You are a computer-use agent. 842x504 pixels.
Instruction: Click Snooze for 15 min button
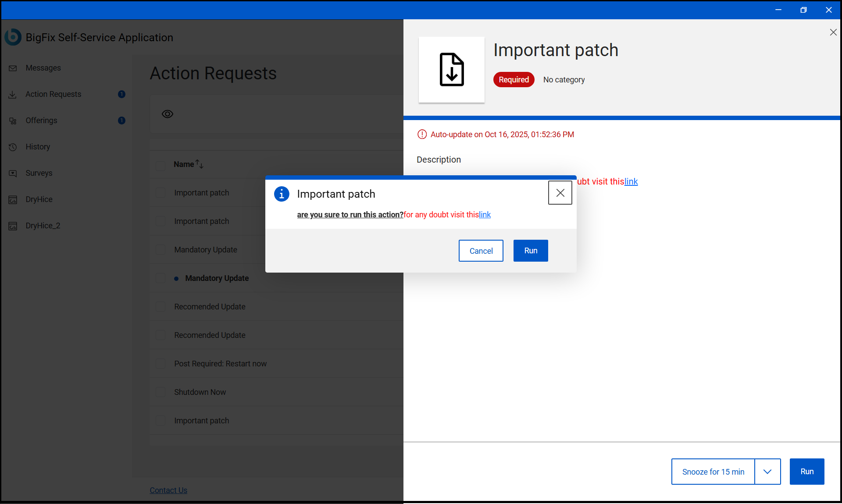[x=713, y=472]
